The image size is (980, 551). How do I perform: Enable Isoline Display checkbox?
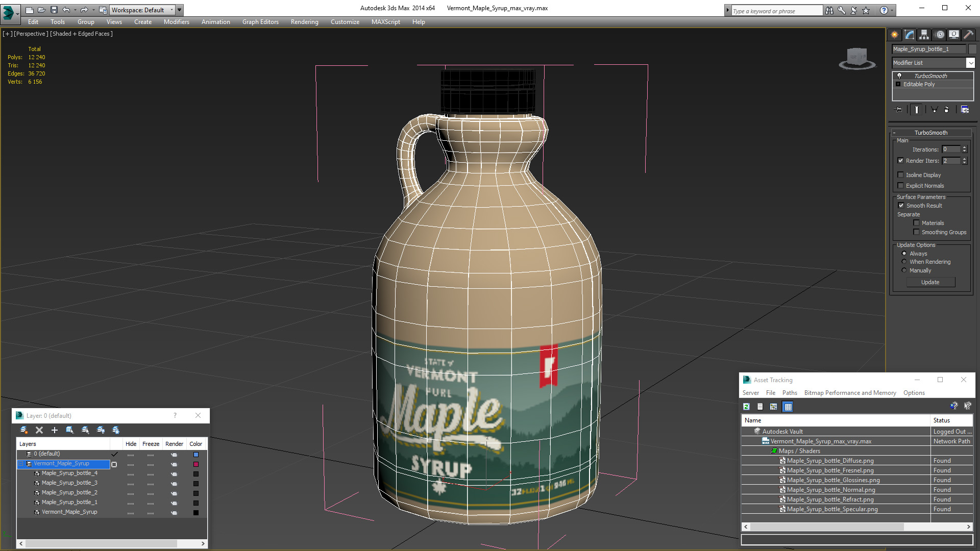(x=901, y=175)
